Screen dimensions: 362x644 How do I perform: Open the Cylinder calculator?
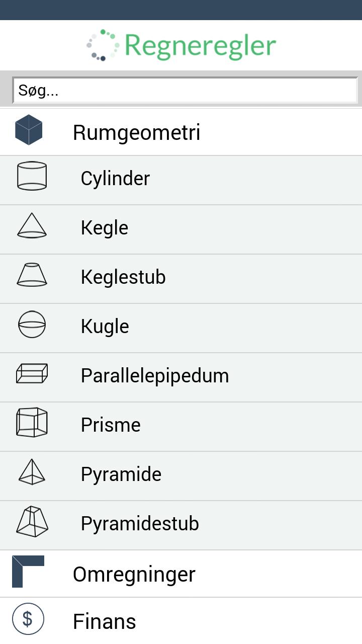[x=115, y=179]
